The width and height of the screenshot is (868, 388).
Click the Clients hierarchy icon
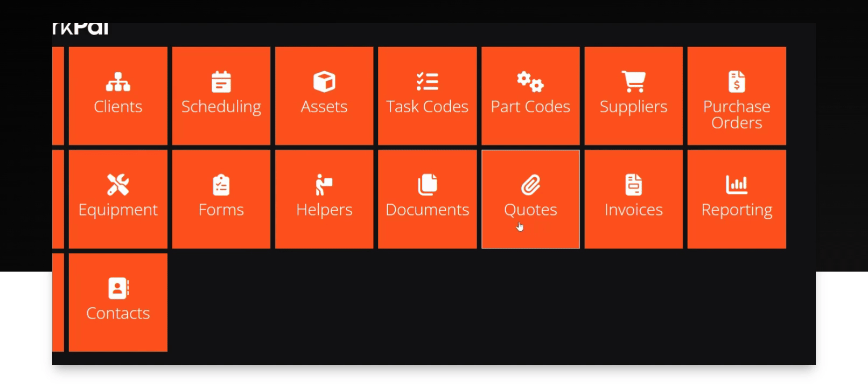[118, 82]
